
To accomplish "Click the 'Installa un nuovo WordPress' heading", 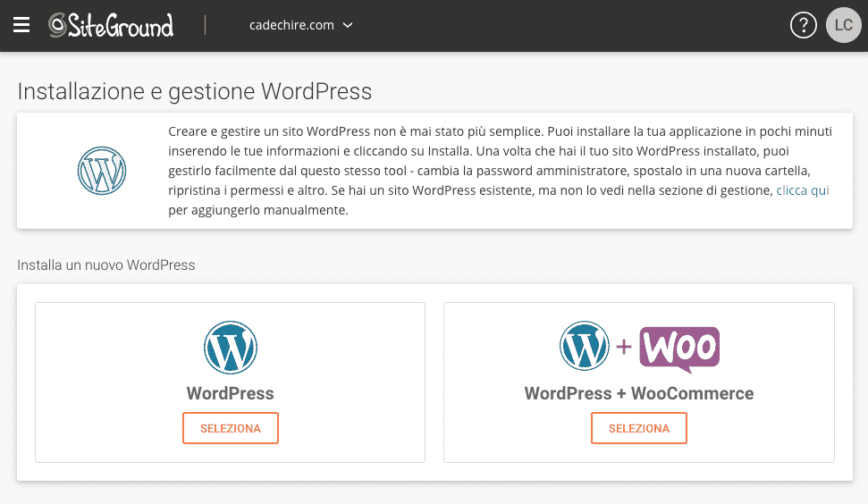I will 106,265.
